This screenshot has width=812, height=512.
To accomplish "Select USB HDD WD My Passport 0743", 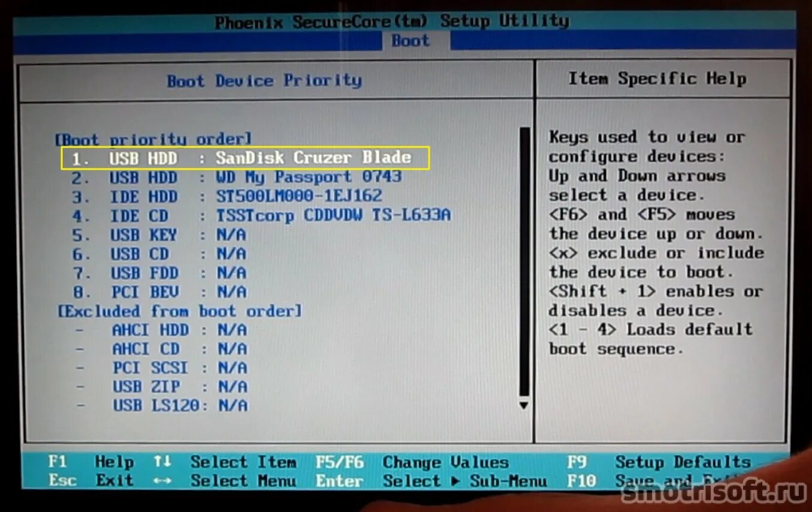I will 237,177.
